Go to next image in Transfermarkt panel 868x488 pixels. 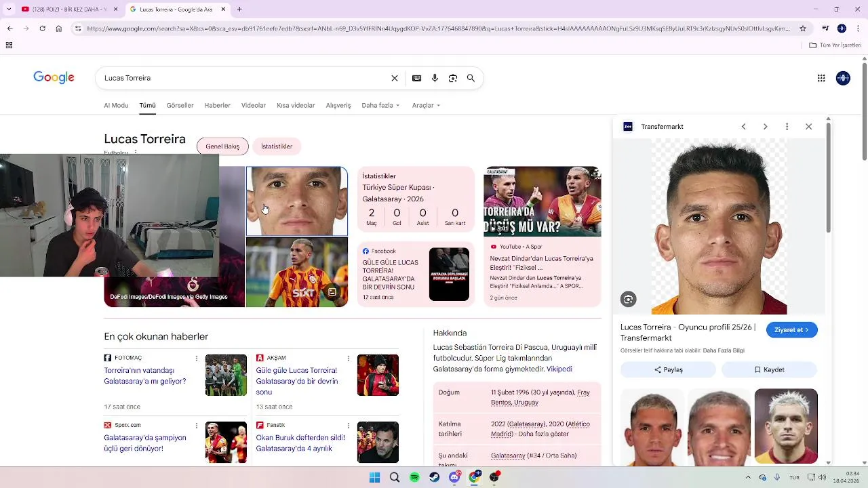click(765, 127)
